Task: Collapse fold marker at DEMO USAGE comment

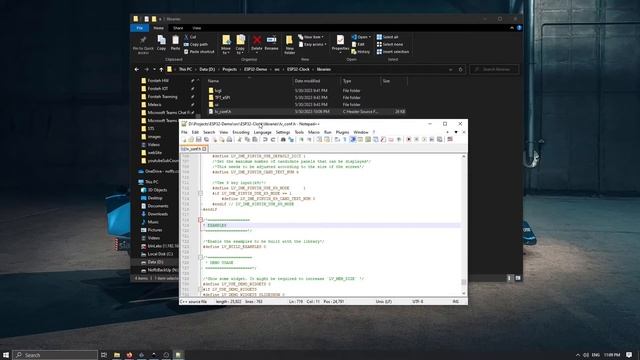Action: coord(200,258)
